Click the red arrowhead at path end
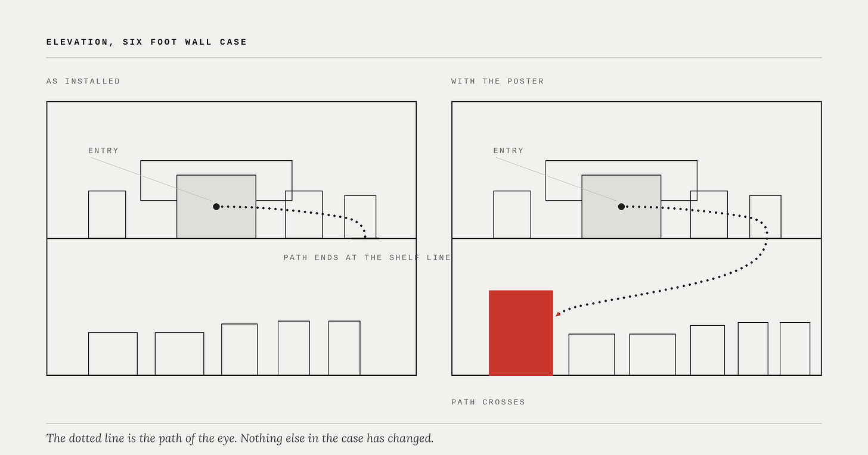Screen dimensions: 868x455 pos(558,314)
